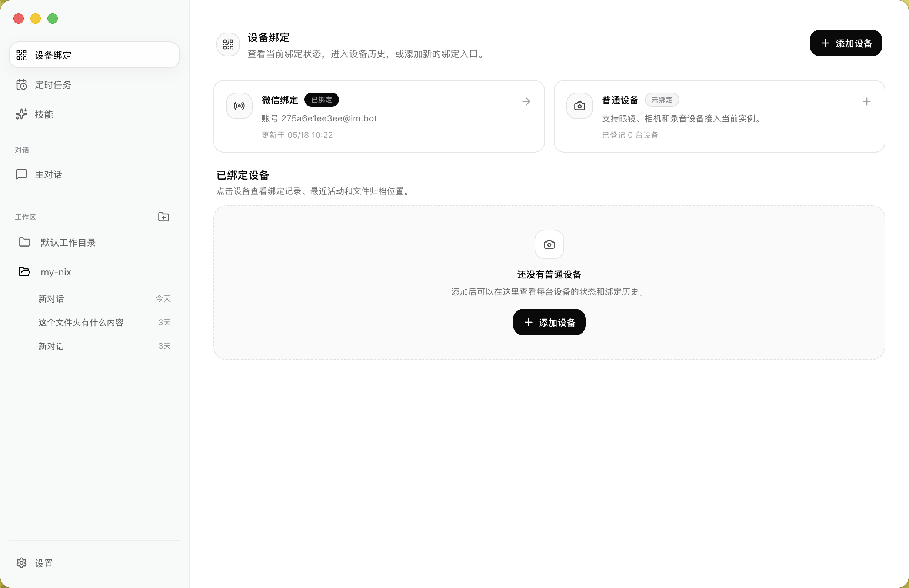Viewport: 909px width, 588px height.
Task: Click the 已绑定 status badge
Action: (x=321, y=100)
